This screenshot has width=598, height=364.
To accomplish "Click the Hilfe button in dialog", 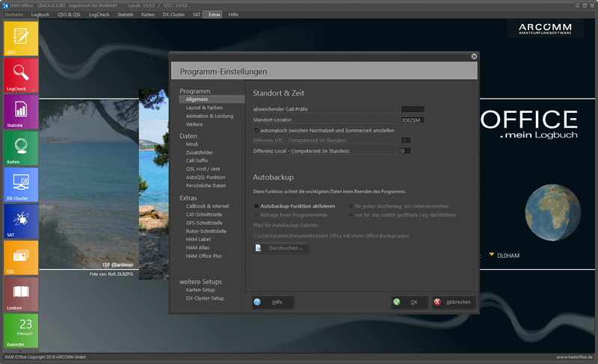I will tap(273, 302).
